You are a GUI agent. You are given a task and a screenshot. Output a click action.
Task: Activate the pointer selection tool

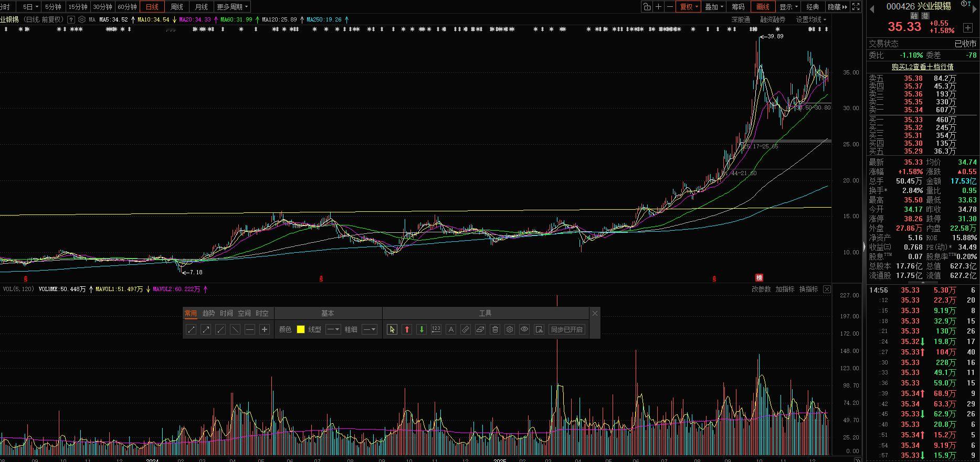[392, 329]
